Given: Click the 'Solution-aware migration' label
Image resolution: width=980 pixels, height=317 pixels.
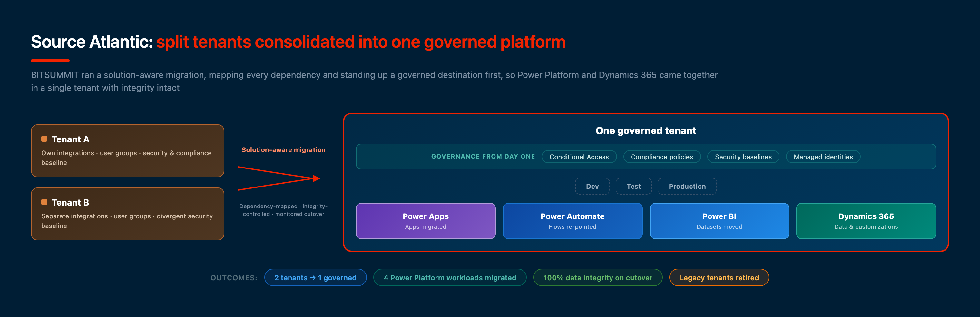Looking at the screenshot, I should point(283,150).
